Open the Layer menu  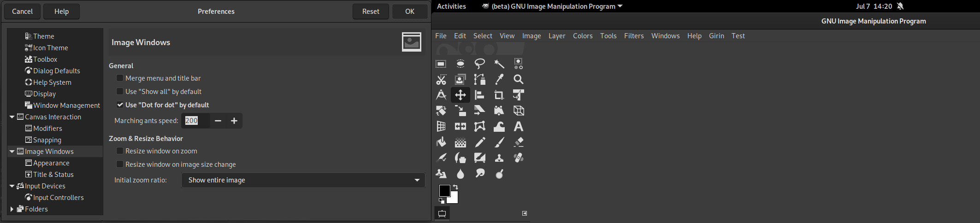(x=557, y=36)
